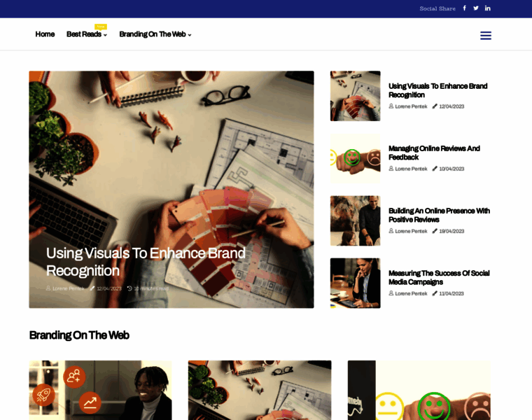Open Managing Online Reviews And Feedback article

coord(434,153)
